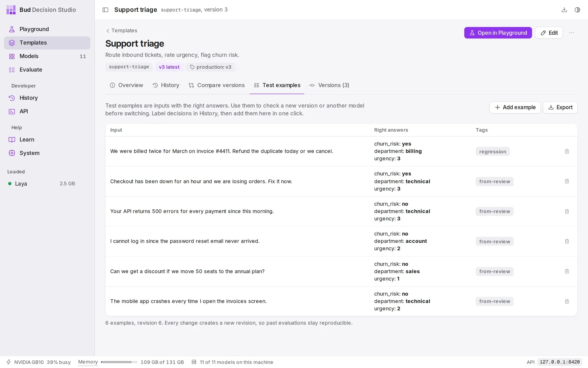
Task: Switch to the Compare versions tab
Action: (x=217, y=85)
